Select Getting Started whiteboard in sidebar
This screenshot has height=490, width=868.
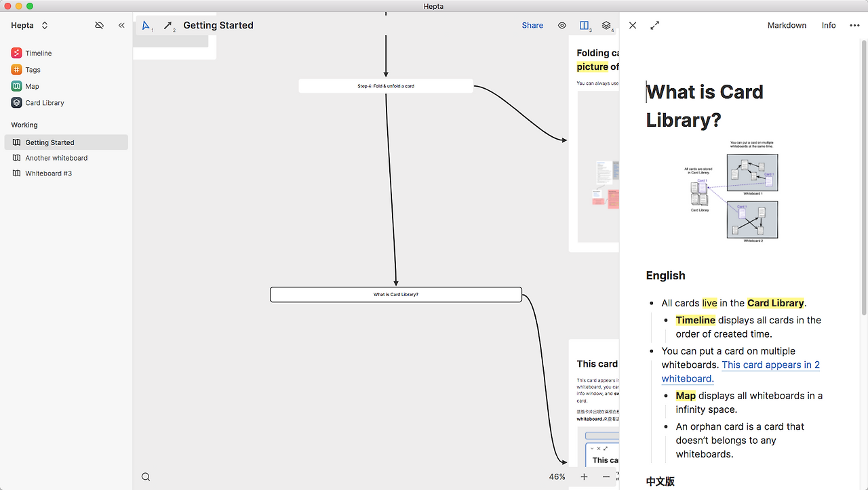tap(66, 142)
